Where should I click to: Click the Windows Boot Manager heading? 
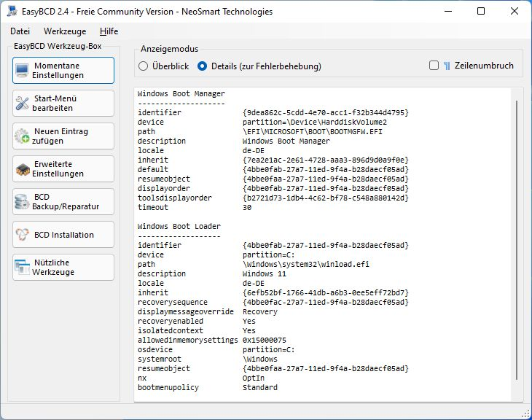(x=181, y=94)
